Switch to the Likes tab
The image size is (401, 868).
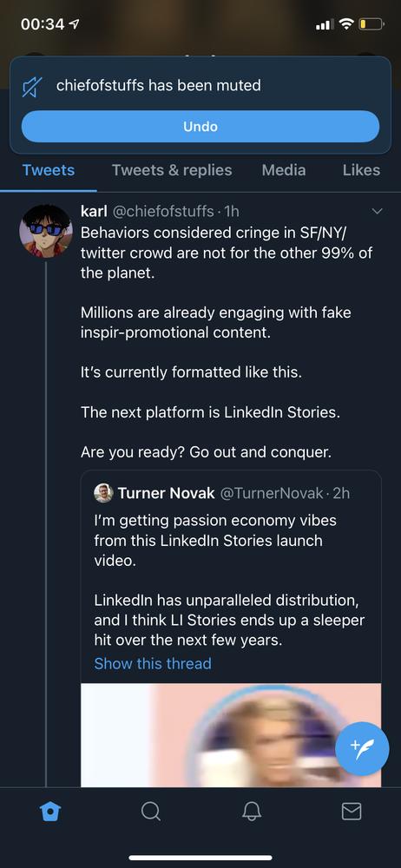(361, 170)
